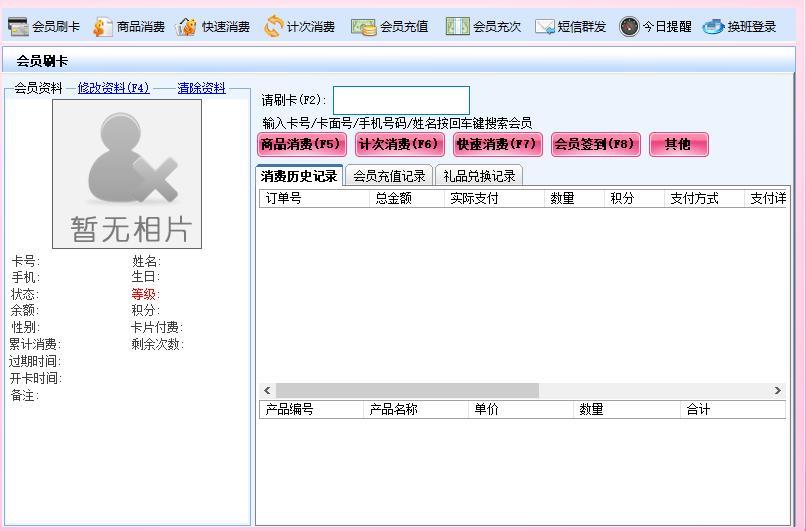This screenshot has height=531, width=806.
Task: Open the 会员充次 toolbar icon
Action: pyautogui.click(x=457, y=26)
